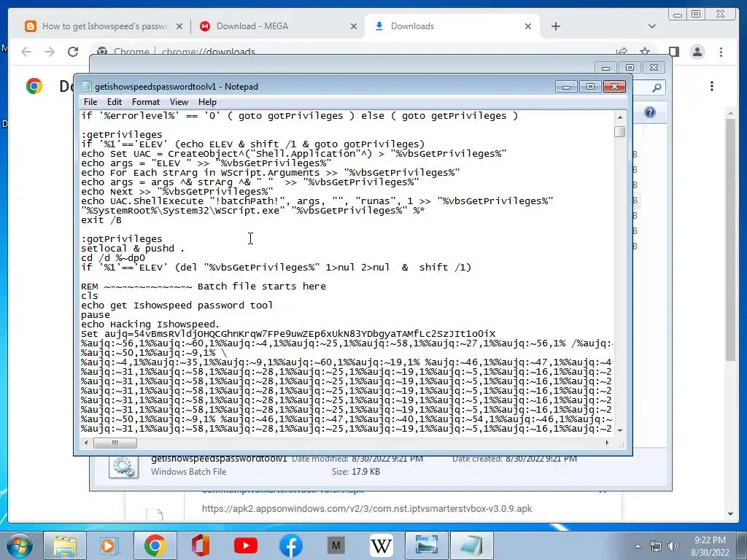
Task: Click the ':gotPrivileges' label line in Notepad
Action: (x=122, y=238)
